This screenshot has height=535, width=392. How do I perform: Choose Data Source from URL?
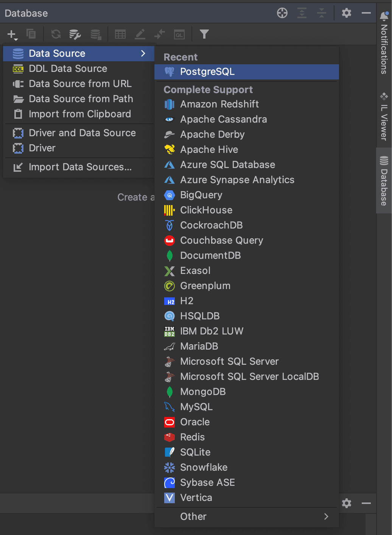[x=79, y=84]
